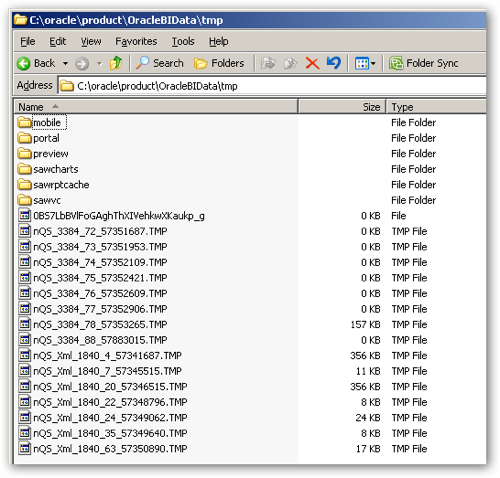Screen dimensions: 500x478
Task: Select icon of nQS_Xml_1840_4_57341687.TMP
Action: (24, 355)
